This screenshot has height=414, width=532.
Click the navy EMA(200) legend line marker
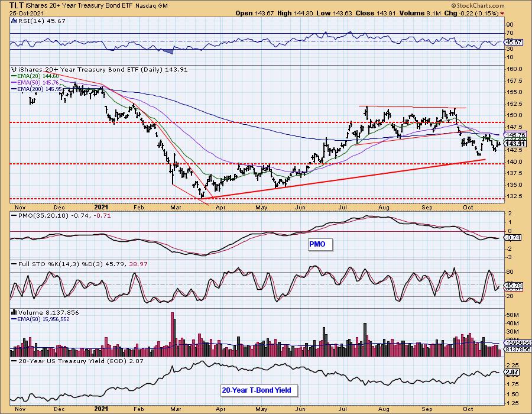[14, 89]
